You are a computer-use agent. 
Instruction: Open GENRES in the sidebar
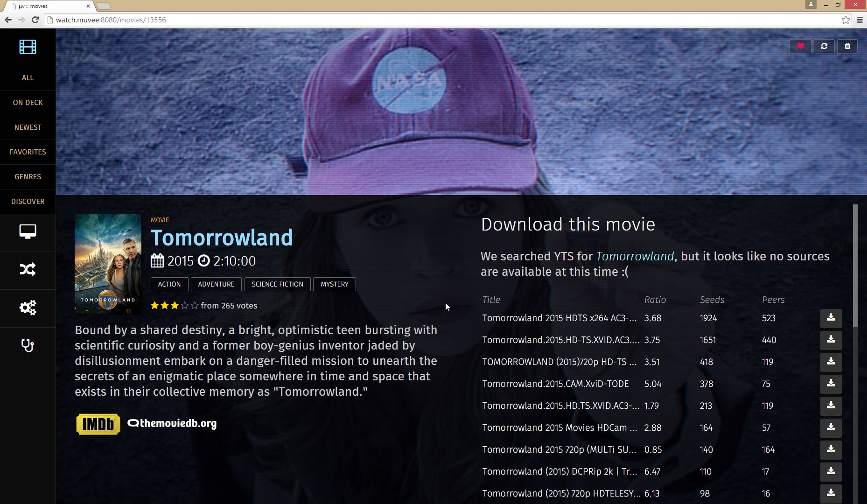(28, 177)
